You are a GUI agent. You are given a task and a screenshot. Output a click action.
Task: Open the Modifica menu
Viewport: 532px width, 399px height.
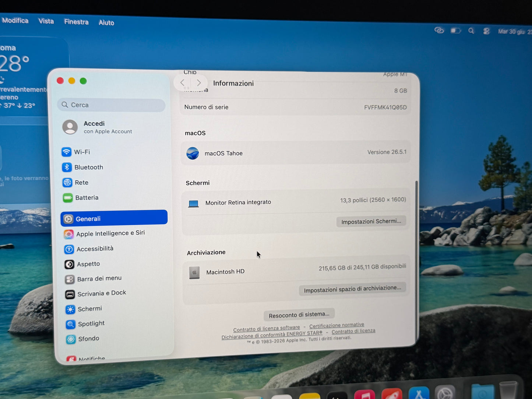[x=15, y=21]
